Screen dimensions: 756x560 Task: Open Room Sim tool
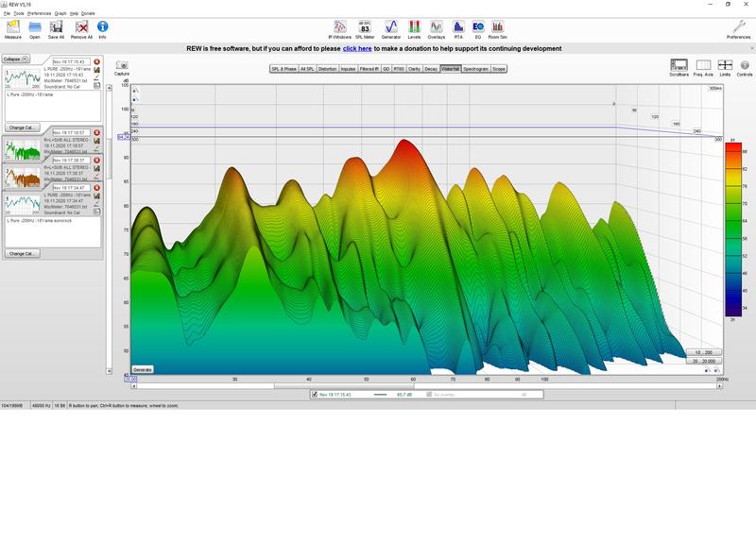coord(498,28)
